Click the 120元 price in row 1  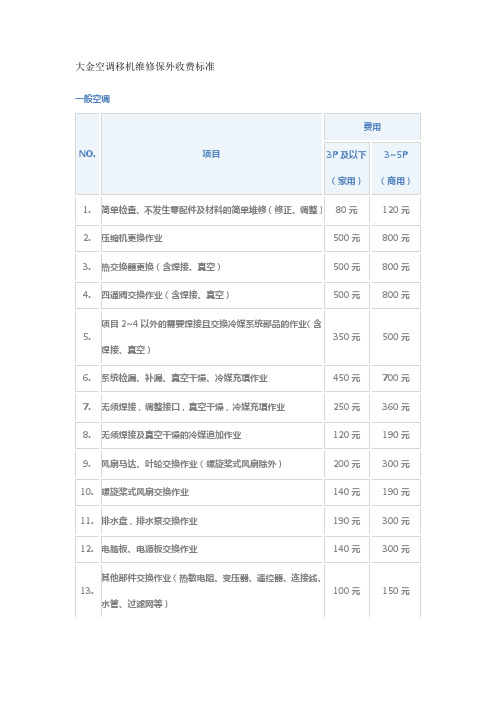pos(396,210)
